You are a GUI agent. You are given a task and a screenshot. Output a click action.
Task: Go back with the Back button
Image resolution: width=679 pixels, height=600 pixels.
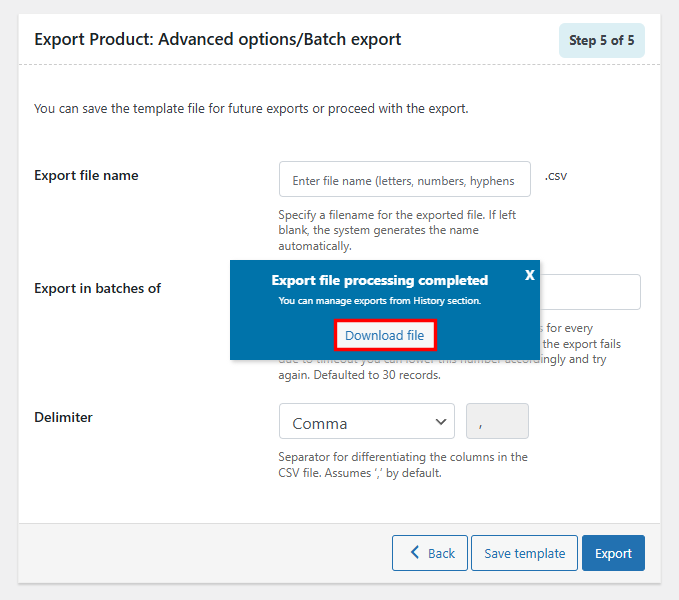[x=430, y=553]
